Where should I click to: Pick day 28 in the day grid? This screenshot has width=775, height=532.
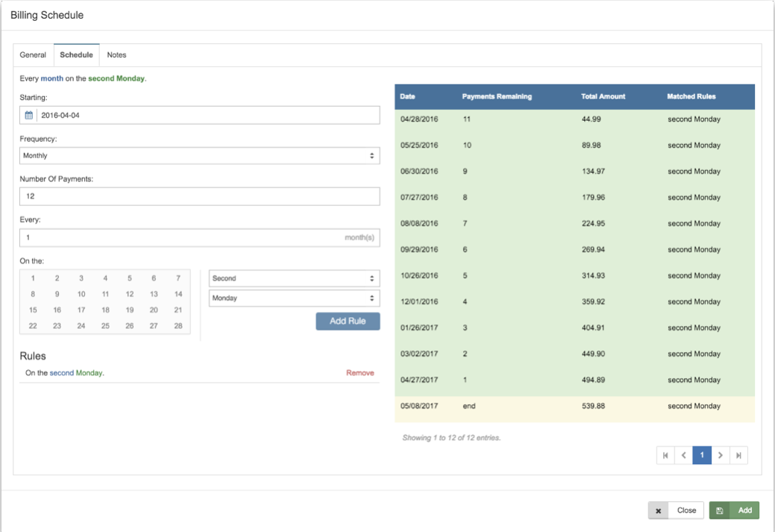point(178,326)
